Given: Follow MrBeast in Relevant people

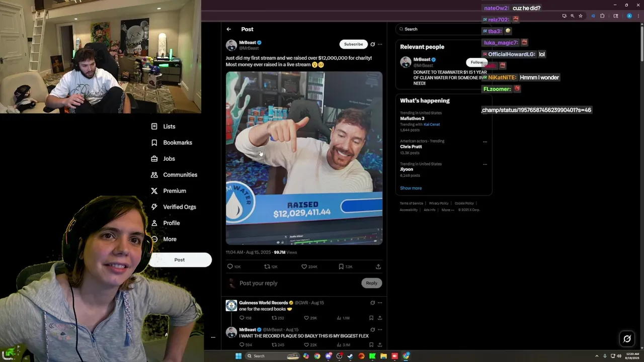Looking at the screenshot, I should [476, 62].
